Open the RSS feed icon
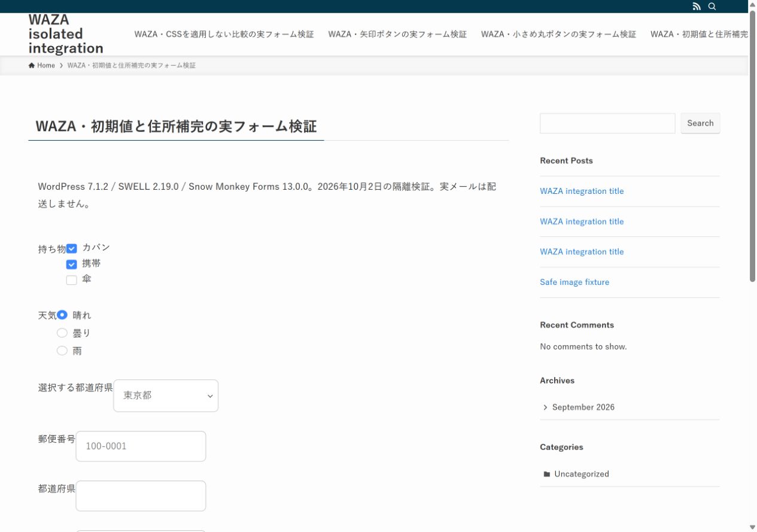 pos(697,7)
